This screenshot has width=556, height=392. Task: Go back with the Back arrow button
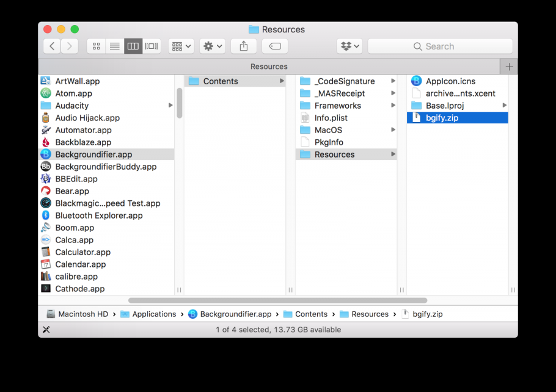[x=52, y=46]
